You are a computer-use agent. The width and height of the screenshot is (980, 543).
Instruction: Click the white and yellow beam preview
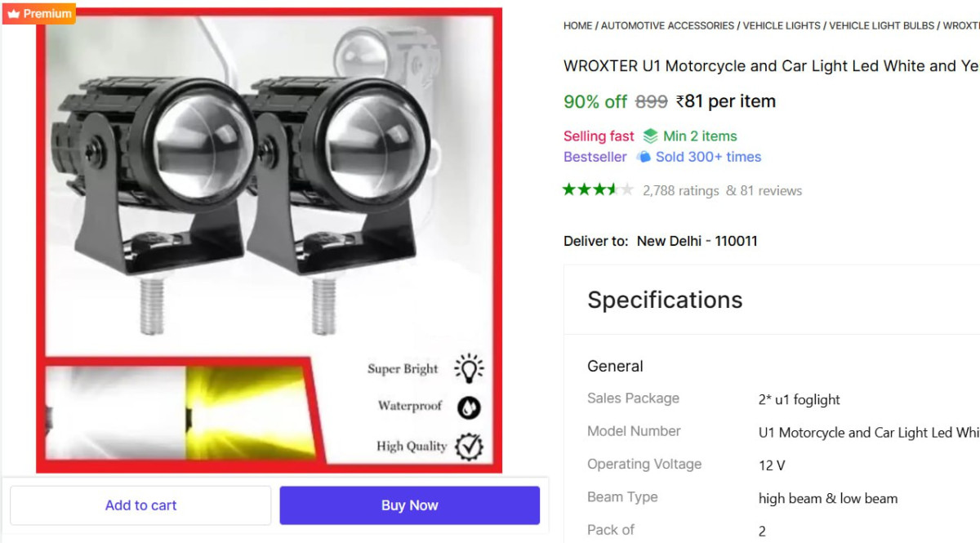click(x=180, y=412)
